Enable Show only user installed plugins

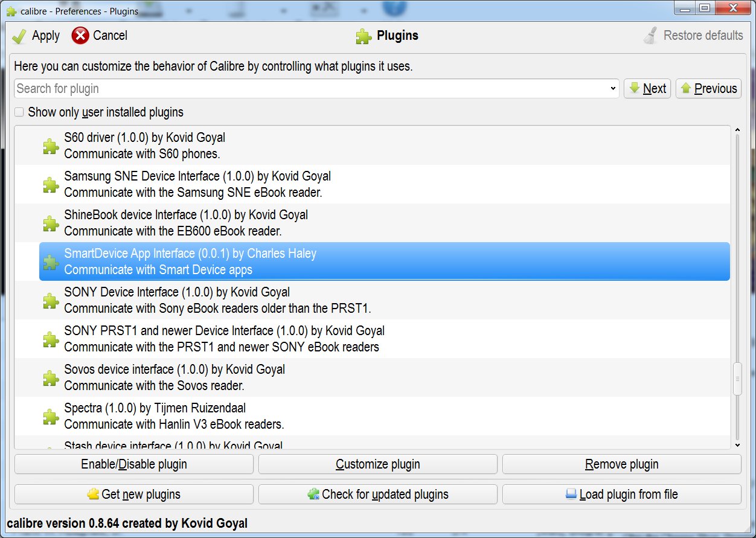tap(19, 112)
